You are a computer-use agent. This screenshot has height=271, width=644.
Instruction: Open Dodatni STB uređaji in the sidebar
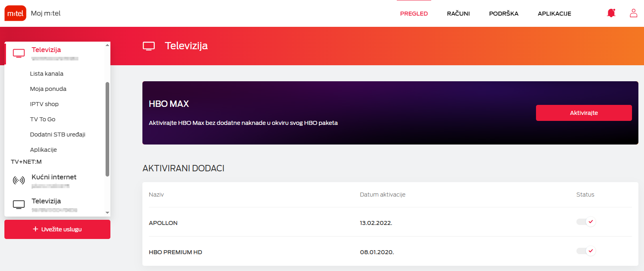(58, 134)
